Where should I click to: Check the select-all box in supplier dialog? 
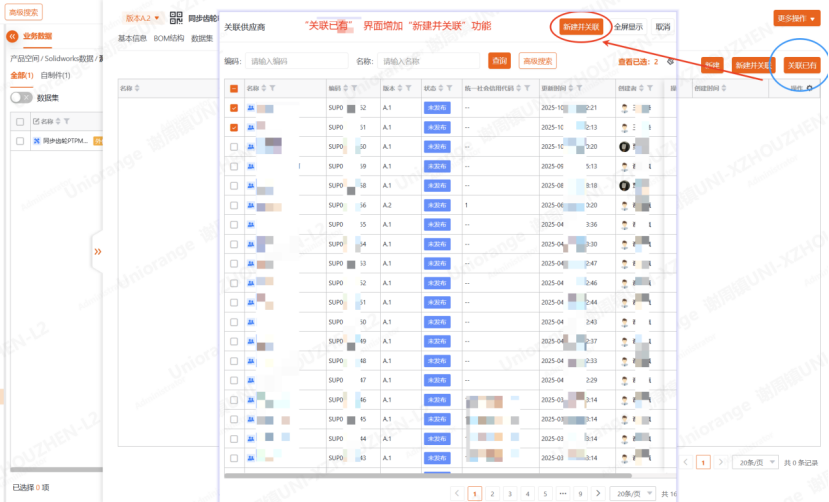[x=234, y=88]
